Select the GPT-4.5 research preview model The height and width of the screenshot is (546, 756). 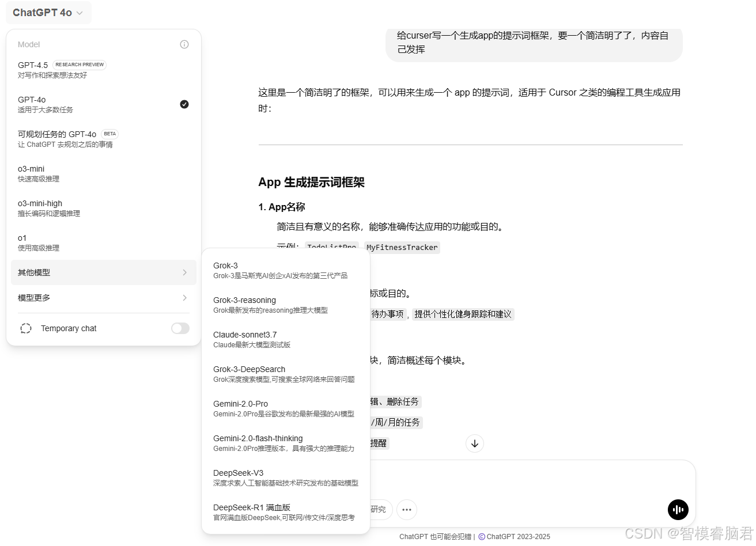(104, 70)
